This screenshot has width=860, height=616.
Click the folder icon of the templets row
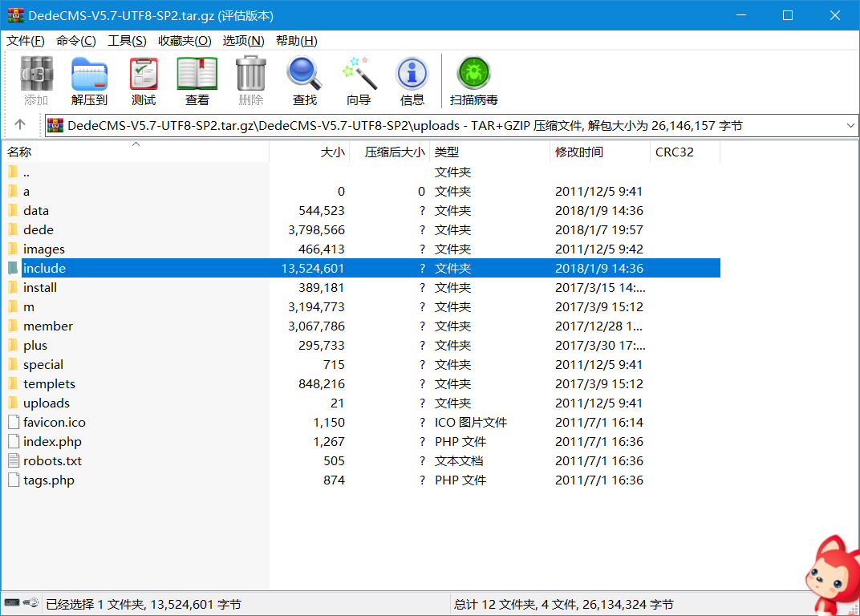13,383
